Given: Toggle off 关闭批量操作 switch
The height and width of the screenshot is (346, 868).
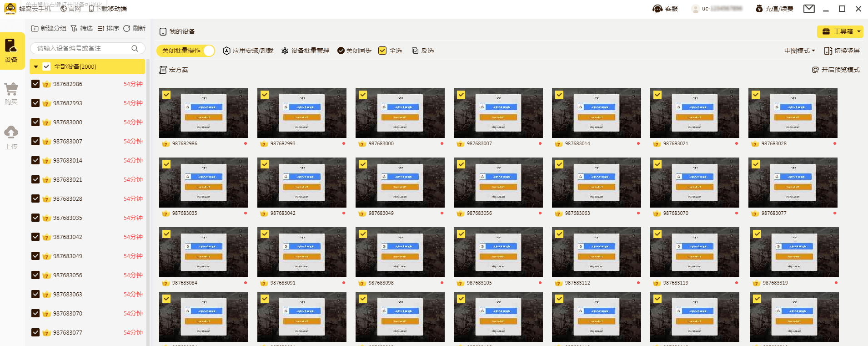Looking at the screenshot, I should (186, 51).
